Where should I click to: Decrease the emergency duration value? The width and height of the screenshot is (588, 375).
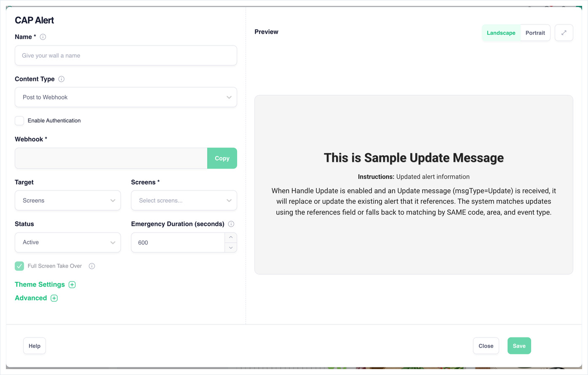point(231,247)
